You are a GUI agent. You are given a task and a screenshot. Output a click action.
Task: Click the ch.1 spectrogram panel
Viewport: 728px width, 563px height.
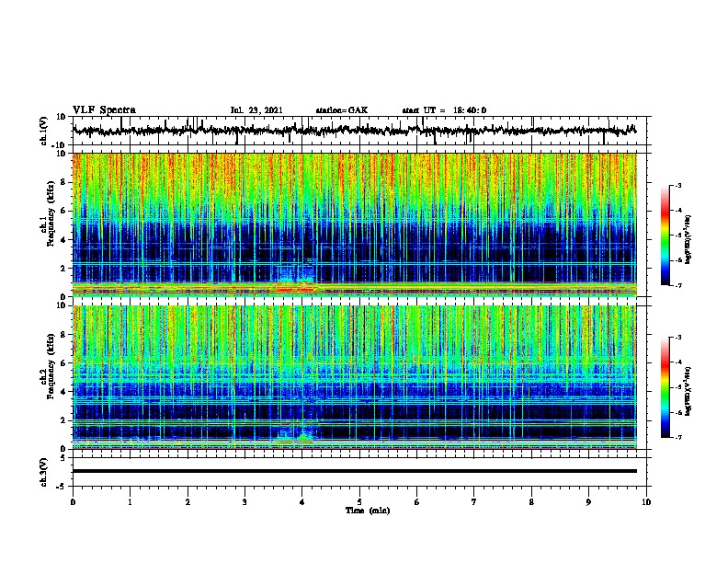[354, 224]
